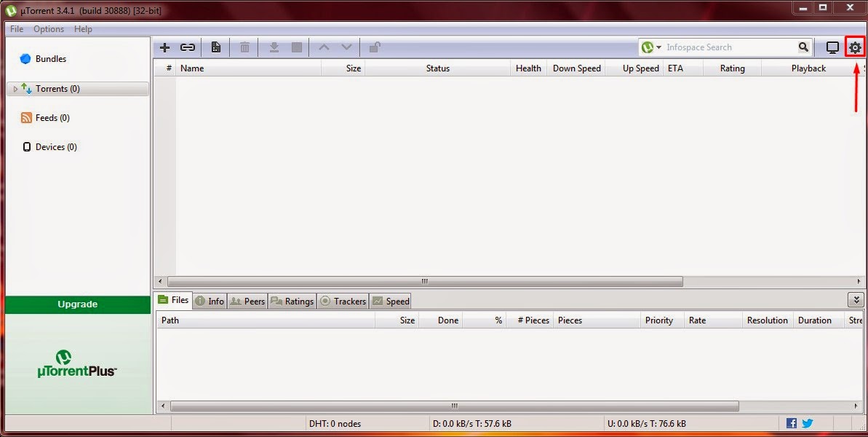The height and width of the screenshot is (437, 868).
Task: Switch to the Trackers tab
Action: point(343,302)
